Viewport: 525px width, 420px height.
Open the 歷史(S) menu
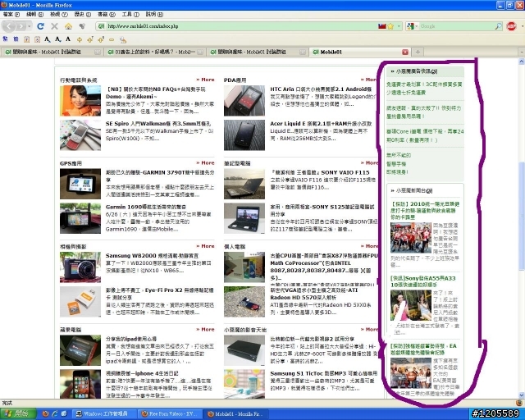tap(82, 15)
